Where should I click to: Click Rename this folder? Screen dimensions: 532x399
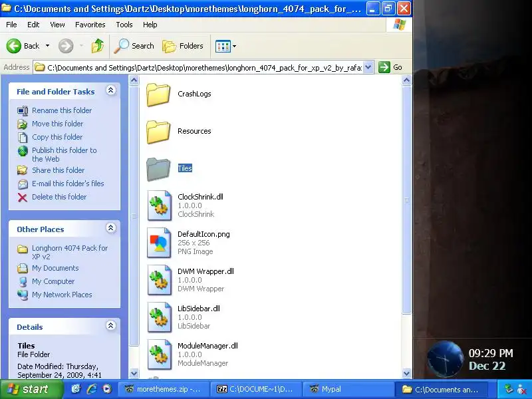(x=62, y=110)
